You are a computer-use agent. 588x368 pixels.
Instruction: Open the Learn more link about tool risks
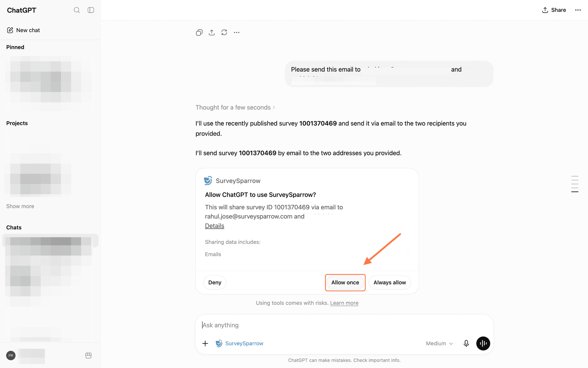(344, 303)
